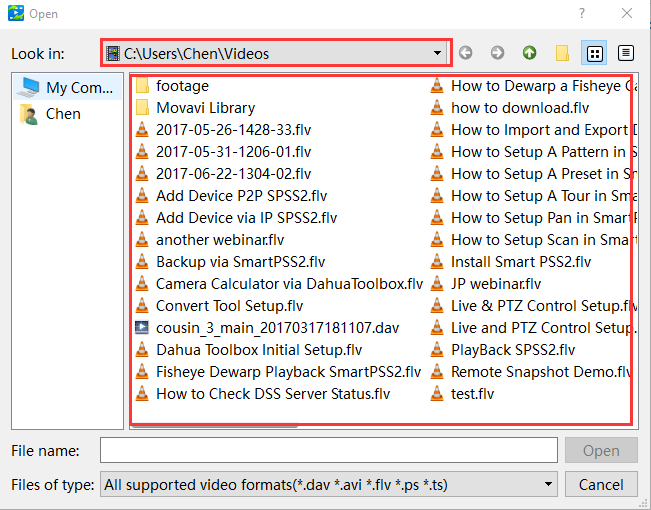Select the test.flv file

click(472, 394)
